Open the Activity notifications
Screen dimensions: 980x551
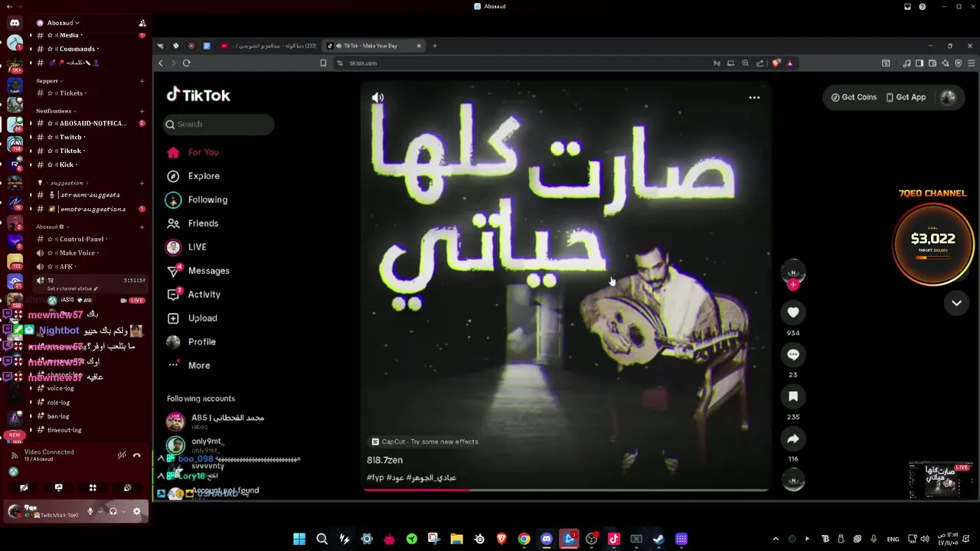coord(194,295)
